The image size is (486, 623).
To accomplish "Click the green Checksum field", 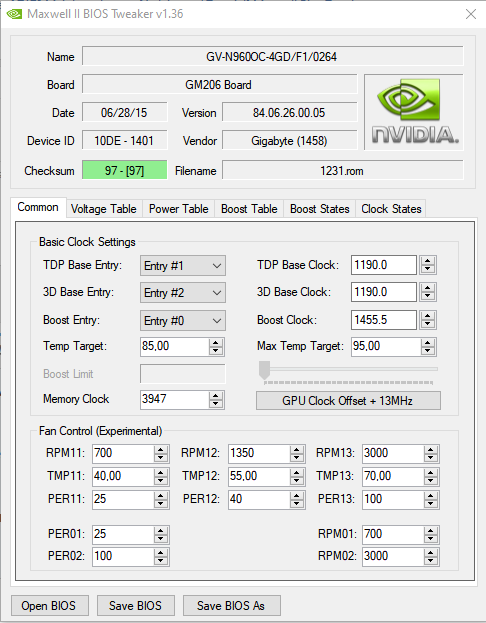I will click(124, 170).
